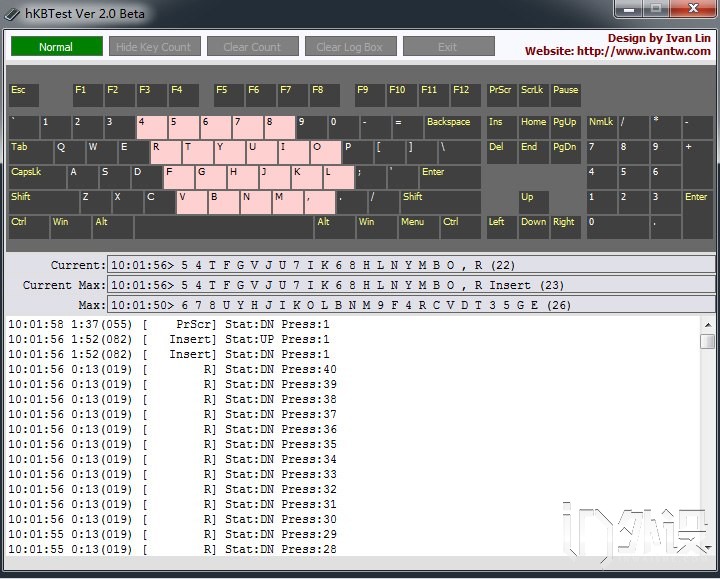Click the ScrLk key tile

(x=534, y=95)
